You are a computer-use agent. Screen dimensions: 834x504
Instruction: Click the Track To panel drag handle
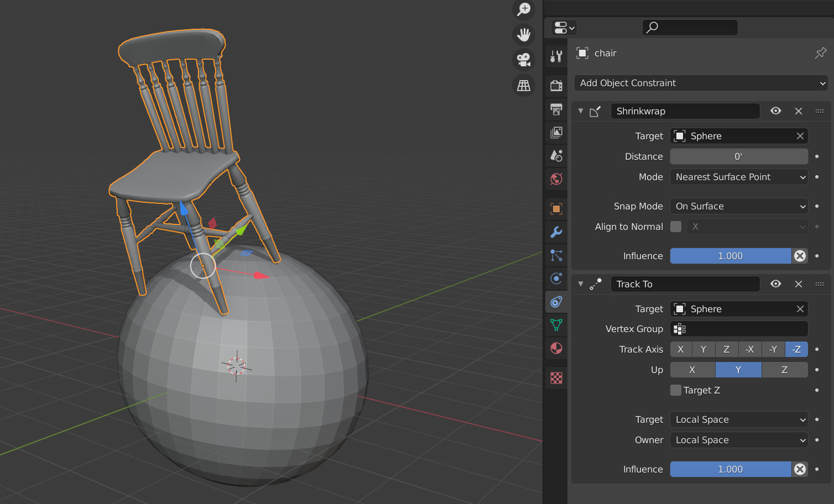[820, 284]
